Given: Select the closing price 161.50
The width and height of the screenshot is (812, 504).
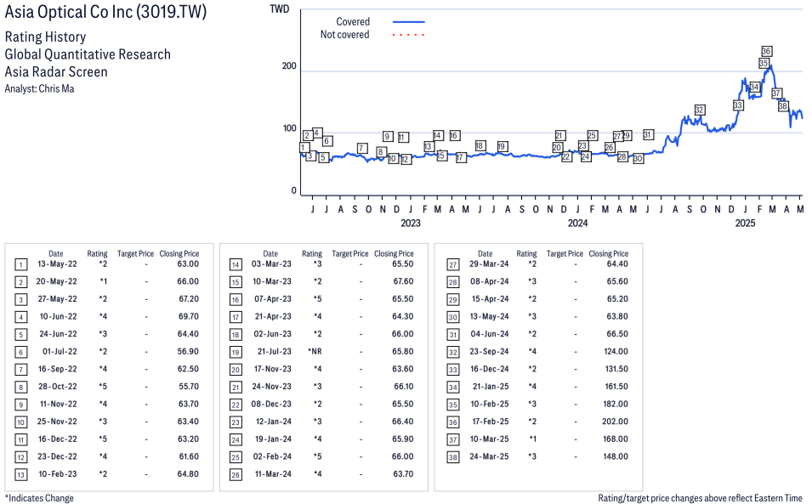Looking at the screenshot, I should [x=616, y=387].
